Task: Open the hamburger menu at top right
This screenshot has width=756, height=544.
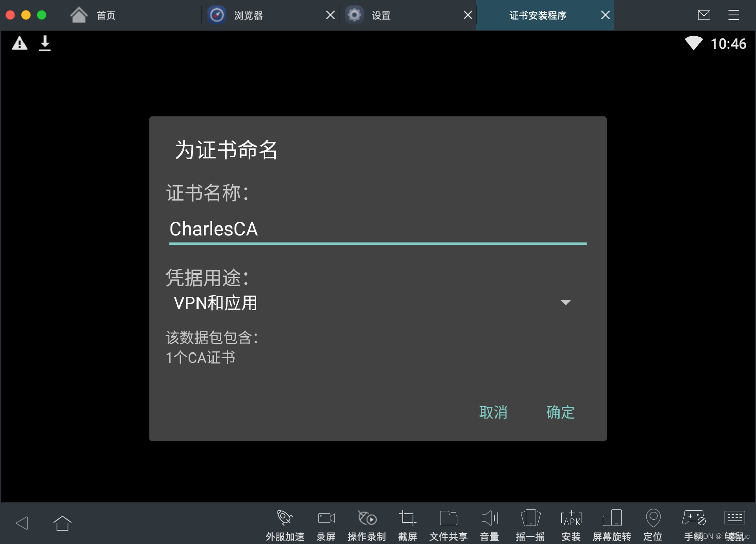Action: point(733,15)
